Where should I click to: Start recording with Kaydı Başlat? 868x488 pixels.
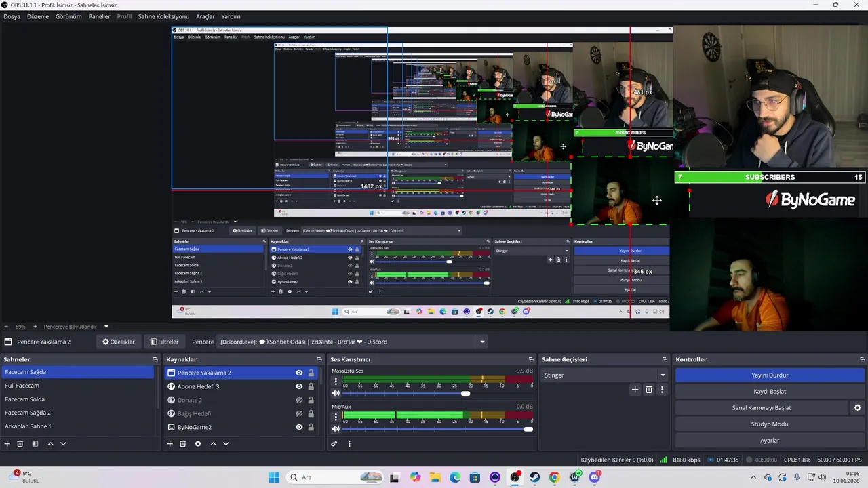770,391
